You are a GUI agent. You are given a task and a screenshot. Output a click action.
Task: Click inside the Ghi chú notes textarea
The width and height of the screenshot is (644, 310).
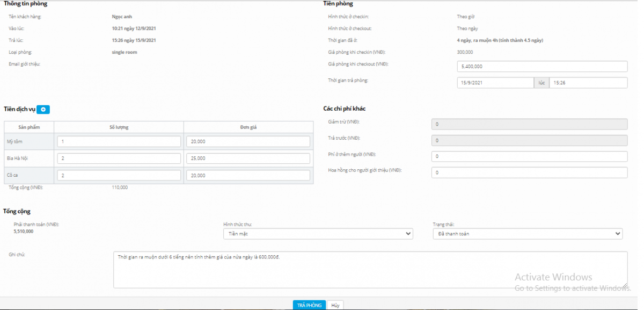point(370,270)
